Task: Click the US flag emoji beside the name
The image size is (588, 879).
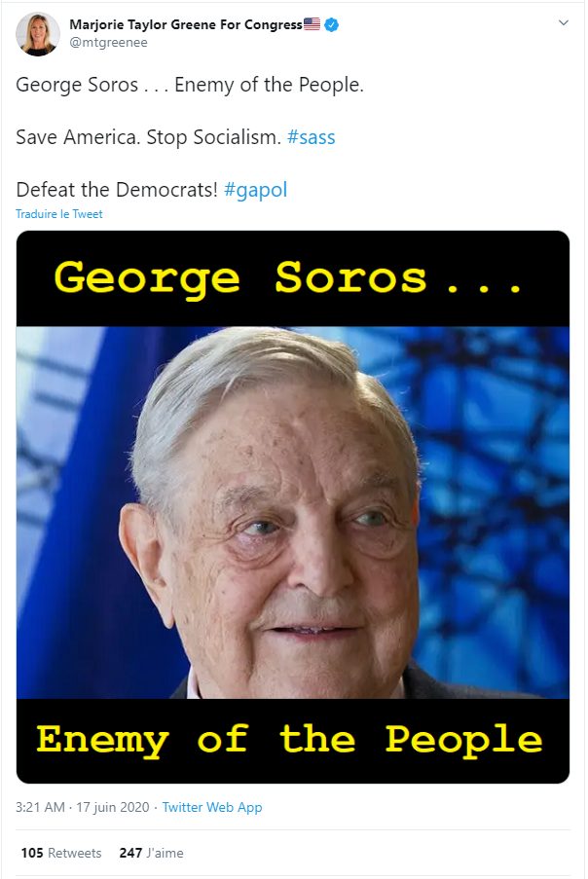Action: (312, 24)
